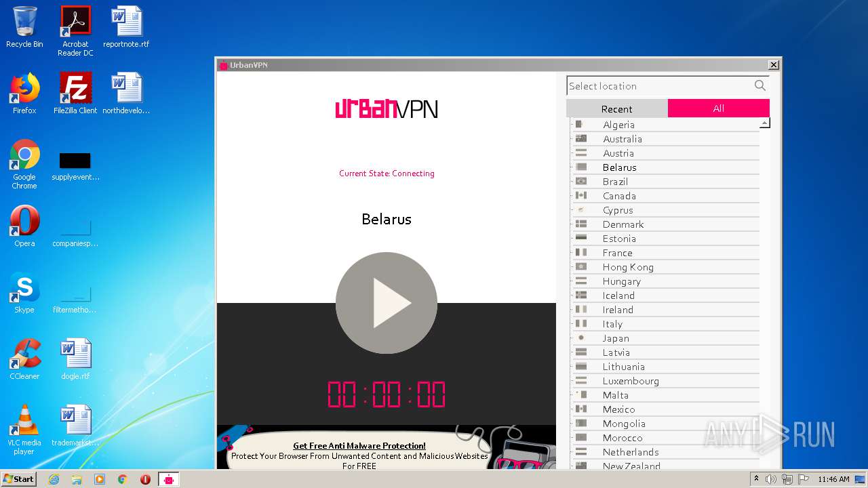Viewport: 868px width, 488px height.
Task: Click the Canada flag icon
Action: [580, 195]
